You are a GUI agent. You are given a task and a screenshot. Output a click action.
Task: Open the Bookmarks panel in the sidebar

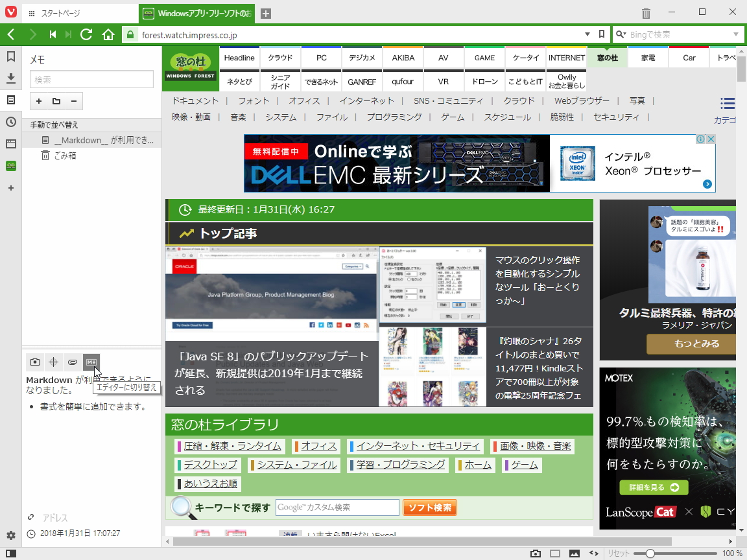pyautogui.click(x=10, y=56)
